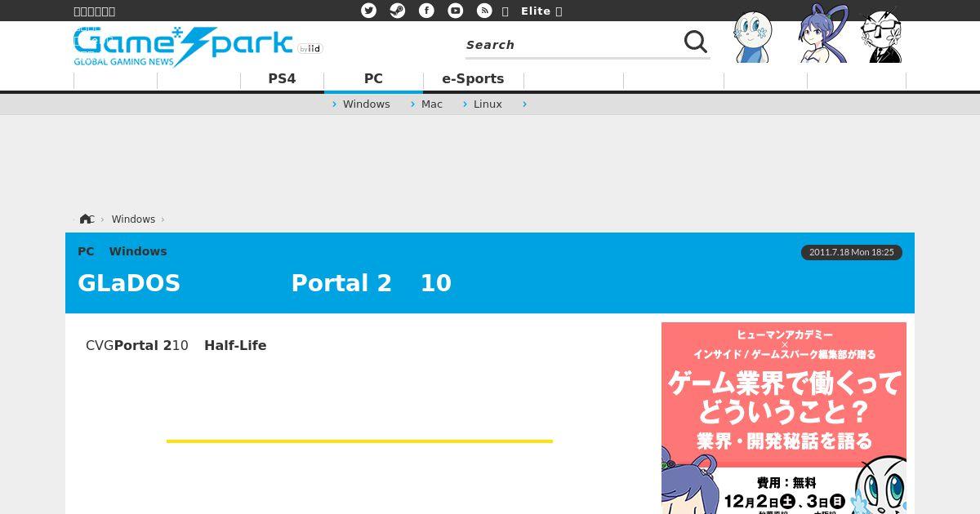Click the by iid logo badge
The height and width of the screenshot is (514, 980).
(310, 49)
